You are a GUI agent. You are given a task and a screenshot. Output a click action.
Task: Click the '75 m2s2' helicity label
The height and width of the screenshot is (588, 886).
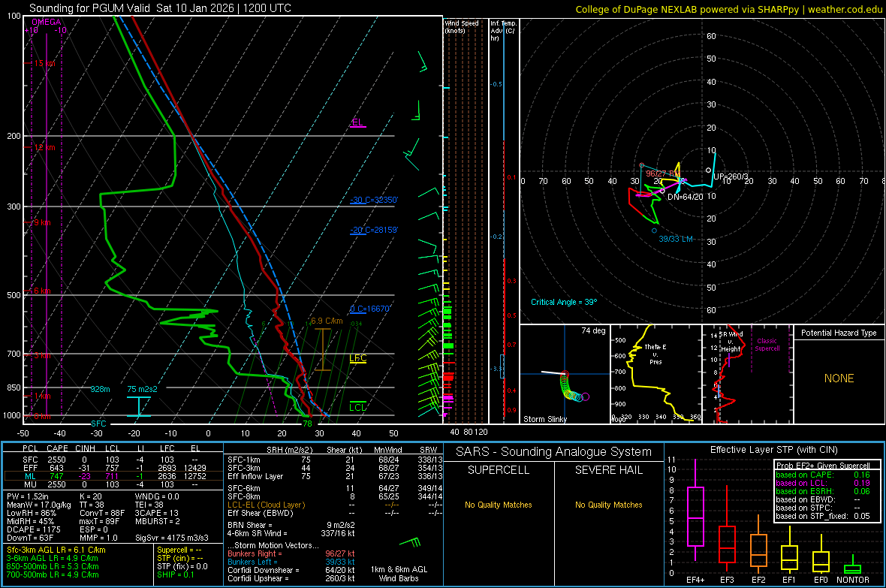(x=143, y=389)
